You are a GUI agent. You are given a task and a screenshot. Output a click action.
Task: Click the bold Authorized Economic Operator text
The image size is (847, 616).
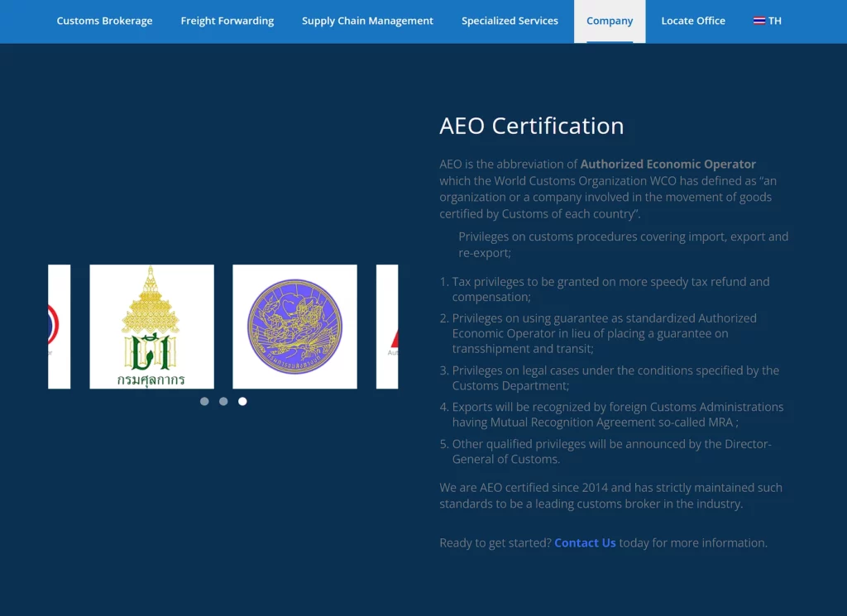[x=668, y=165]
